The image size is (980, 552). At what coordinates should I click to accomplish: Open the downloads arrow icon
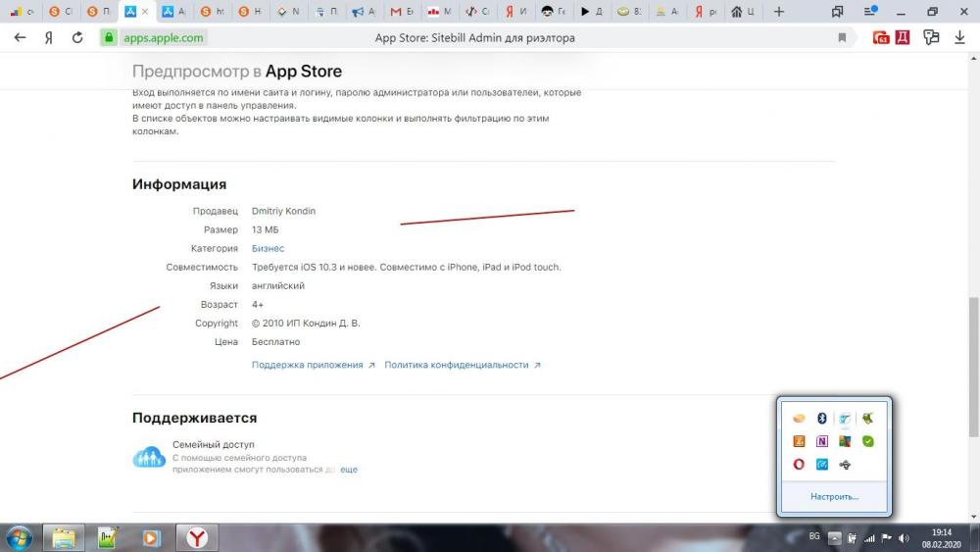coord(959,37)
